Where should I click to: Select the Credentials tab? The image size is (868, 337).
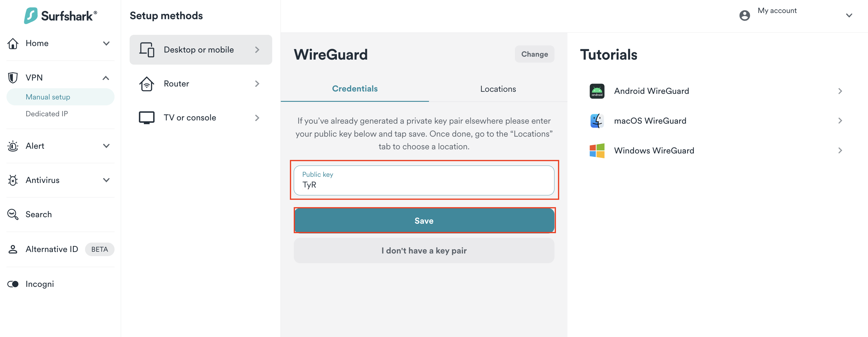click(x=355, y=89)
